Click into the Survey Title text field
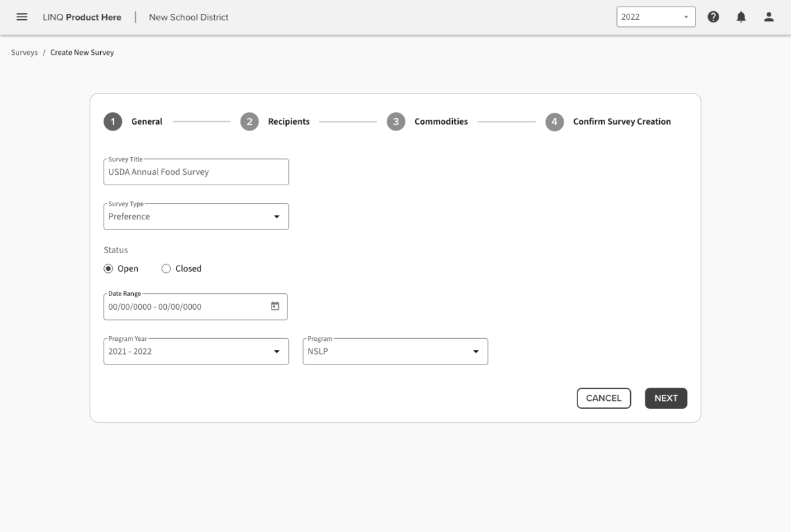Image resolution: width=791 pixels, height=532 pixels. click(x=196, y=172)
